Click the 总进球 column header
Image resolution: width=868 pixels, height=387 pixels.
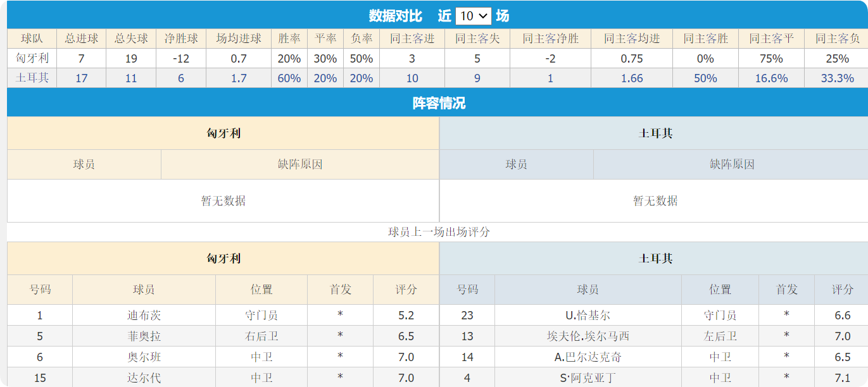(x=81, y=38)
